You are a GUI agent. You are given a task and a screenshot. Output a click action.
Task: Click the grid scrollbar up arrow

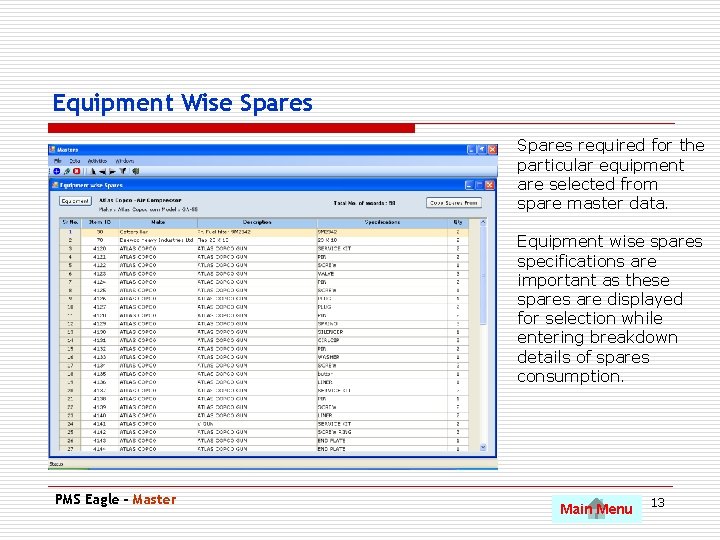tap(483, 222)
